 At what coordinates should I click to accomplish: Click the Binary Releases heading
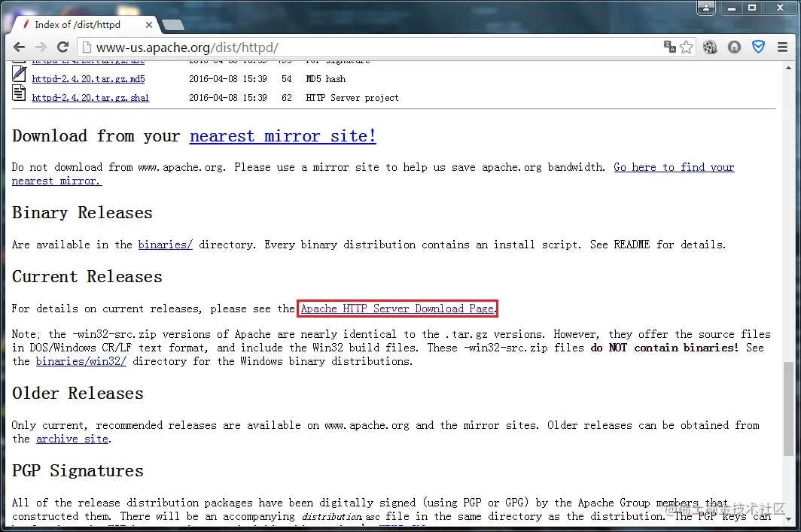(x=82, y=212)
